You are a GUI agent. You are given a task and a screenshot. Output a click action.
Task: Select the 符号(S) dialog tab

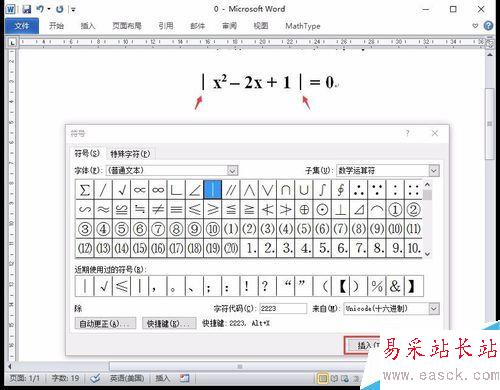87,153
